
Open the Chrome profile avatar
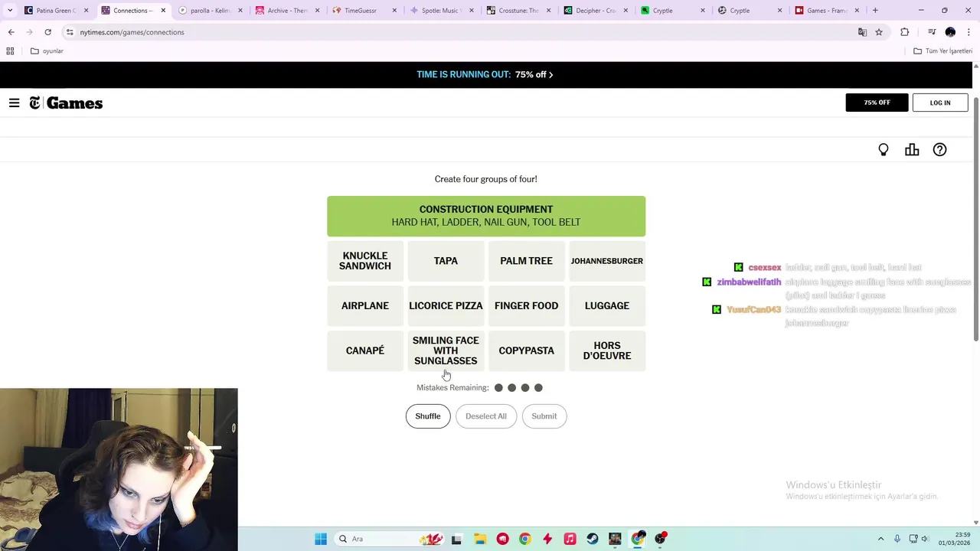point(950,32)
